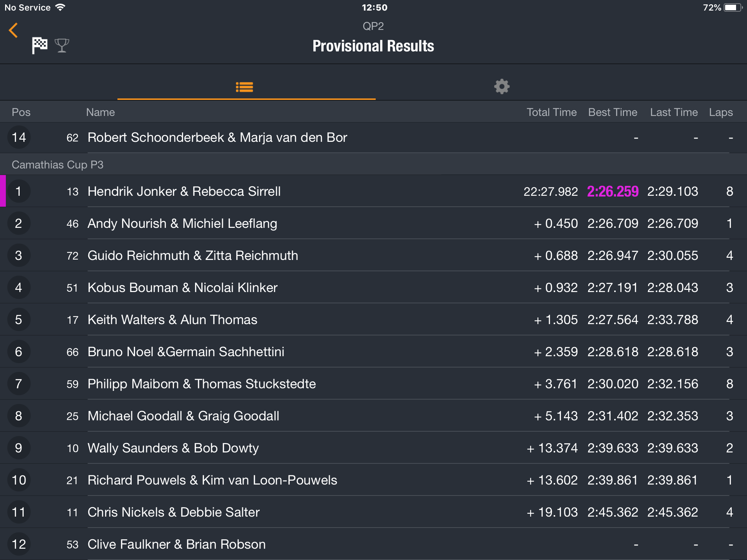747x560 pixels.
Task: Select the checkered flag icon
Action: click(39, 46)
